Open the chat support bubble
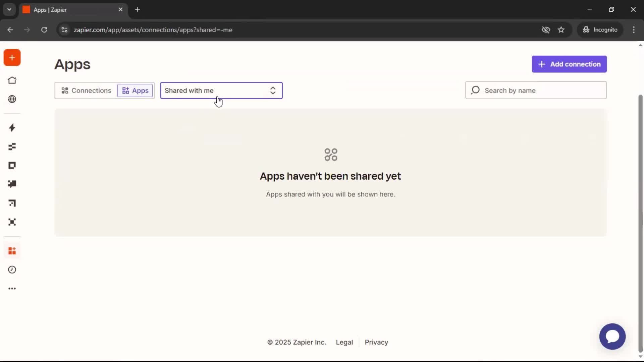 [x=612, y=337]
